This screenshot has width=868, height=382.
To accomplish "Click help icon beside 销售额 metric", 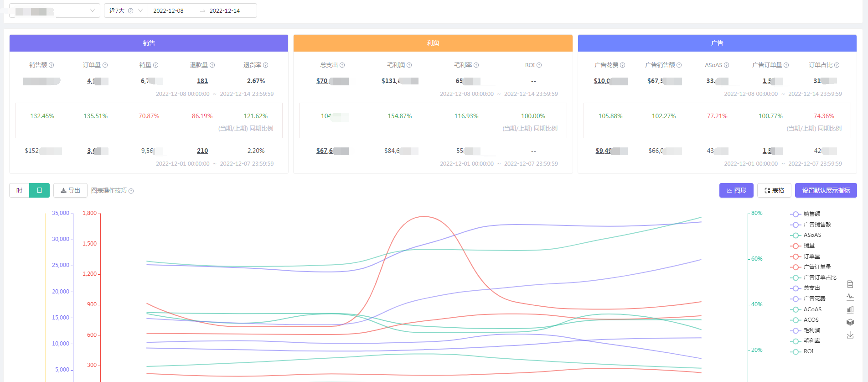I will [x=52, y=65].
